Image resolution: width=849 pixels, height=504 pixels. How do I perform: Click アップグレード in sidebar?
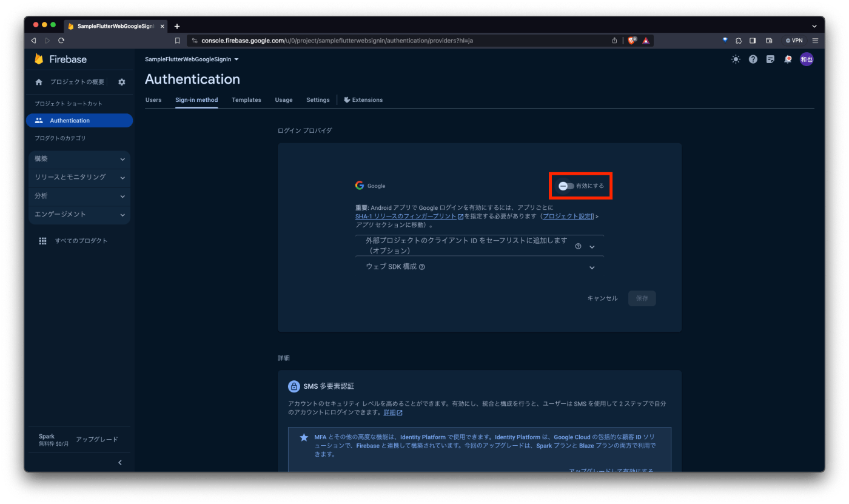[x=97, y=440]
